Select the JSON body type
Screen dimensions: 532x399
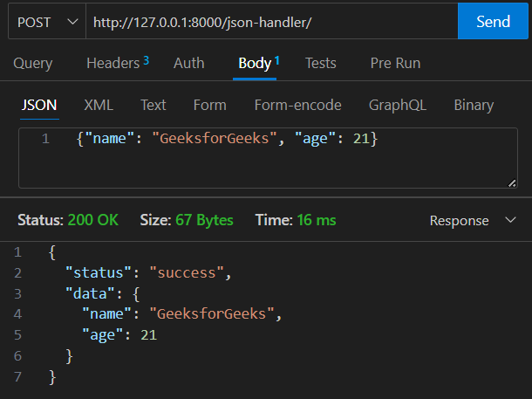pos(38,105)
